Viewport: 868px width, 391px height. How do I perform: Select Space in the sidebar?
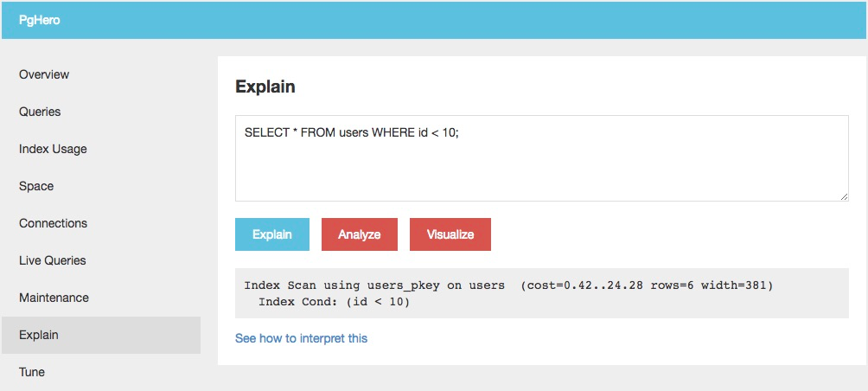tap(36, 186)
